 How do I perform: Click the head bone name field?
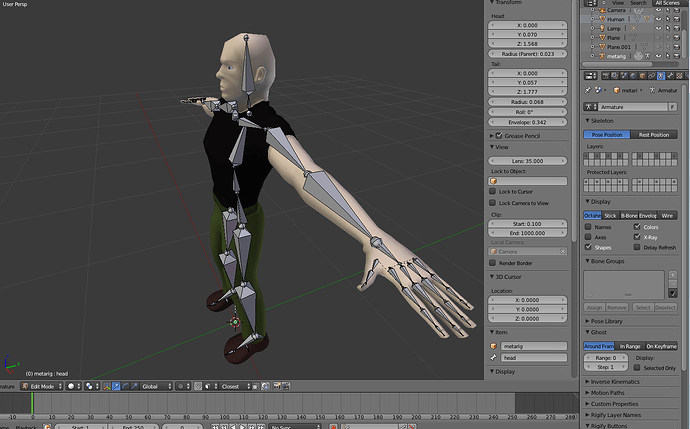(533, 358)
